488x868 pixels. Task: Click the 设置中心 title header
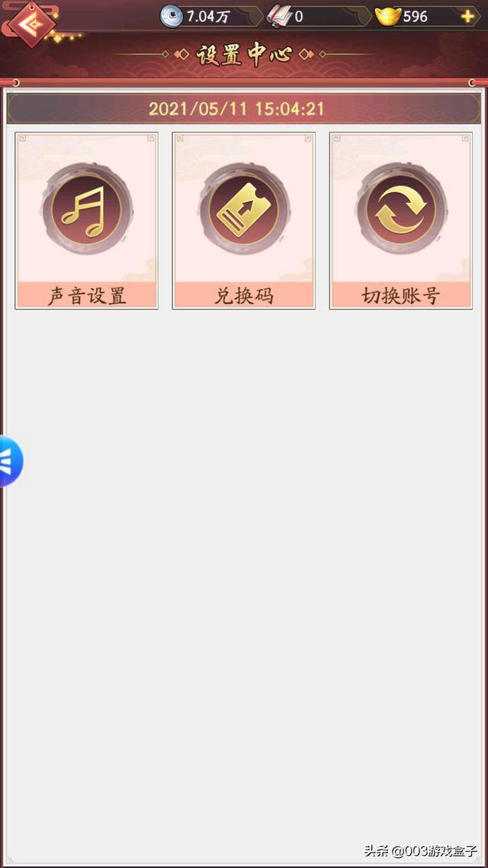244,55
